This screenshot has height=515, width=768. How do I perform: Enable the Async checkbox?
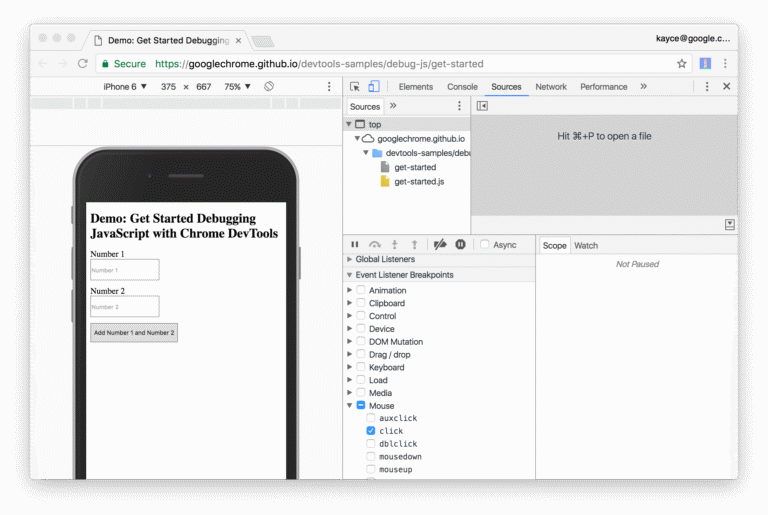point(485,244)
